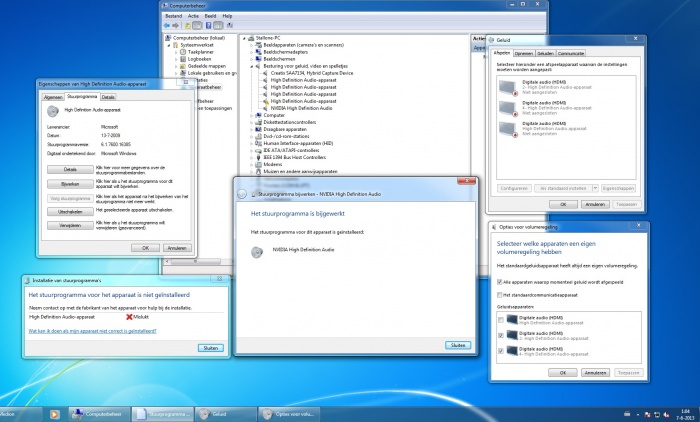Switch to Opnemen tab in Geluid
The image size is (700, 422).
524,53
